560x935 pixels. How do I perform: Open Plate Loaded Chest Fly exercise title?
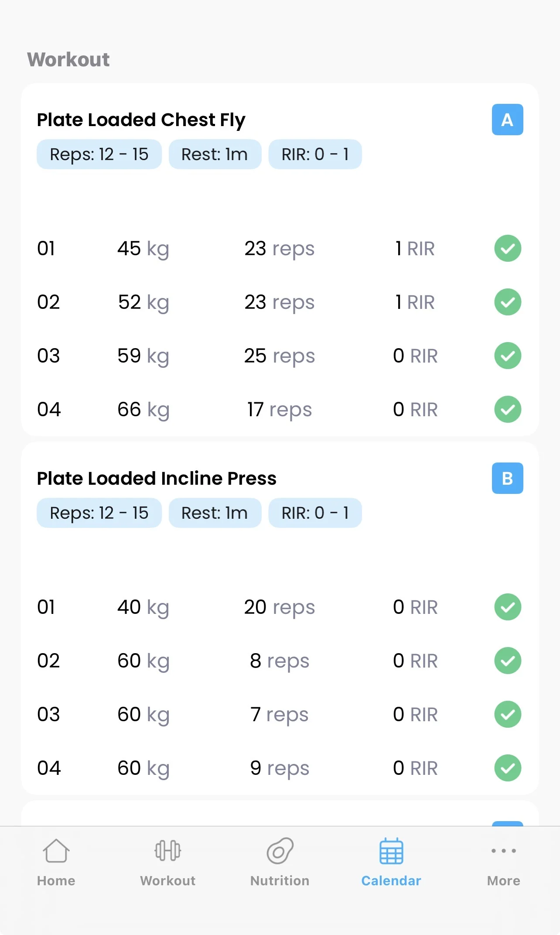click(x=141, y=120)
